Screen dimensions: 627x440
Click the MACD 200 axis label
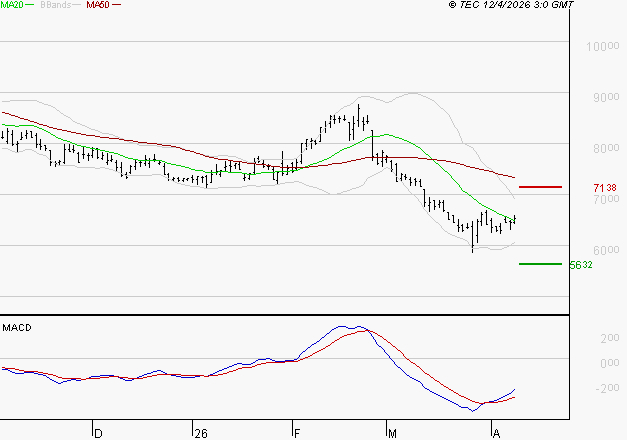click(x=610, y=338)
